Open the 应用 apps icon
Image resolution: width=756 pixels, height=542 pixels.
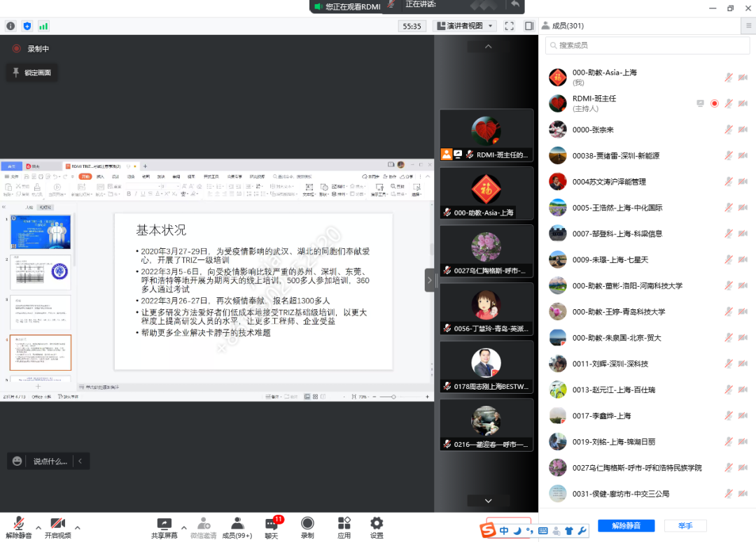pyautogui.click(x=344, y=528)
